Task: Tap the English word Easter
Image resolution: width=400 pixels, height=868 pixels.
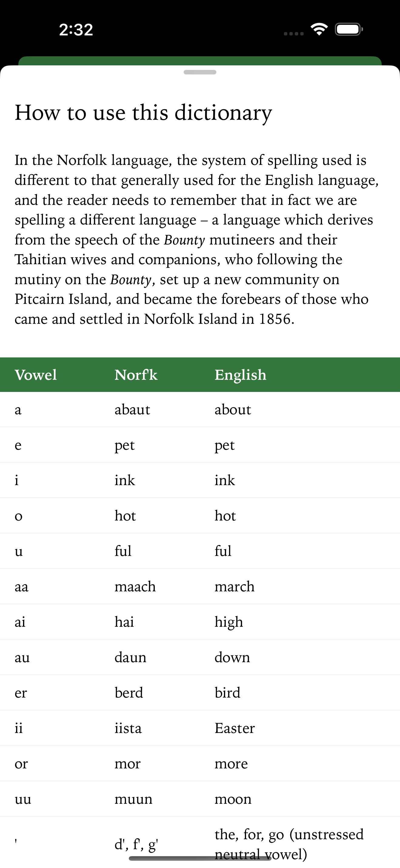Action: click(x=235, y=728)
